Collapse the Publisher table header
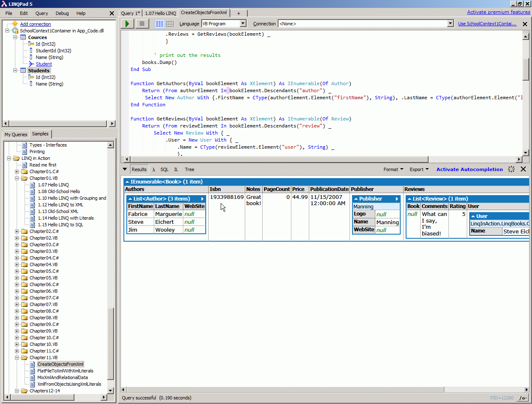The width and height of the screenshot is (532, 404). pos(356,199)
